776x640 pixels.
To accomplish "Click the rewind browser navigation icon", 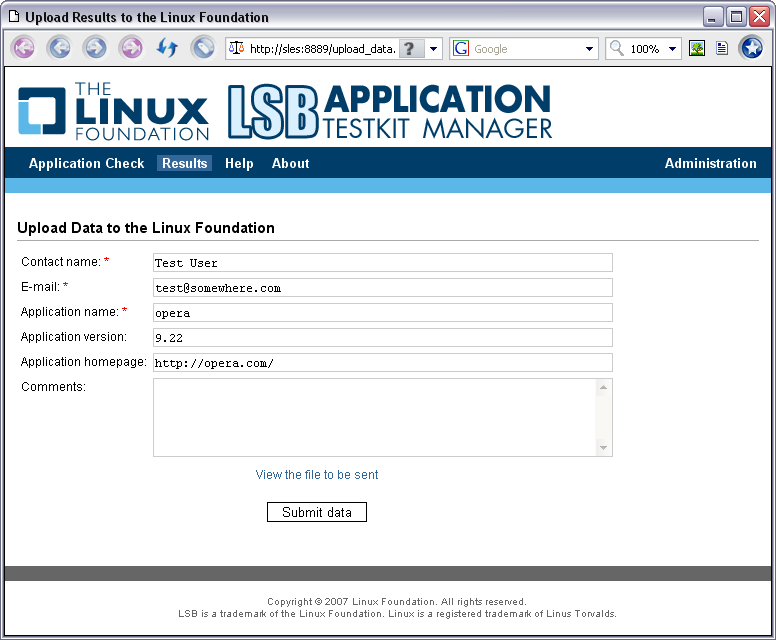I will 24,49.
